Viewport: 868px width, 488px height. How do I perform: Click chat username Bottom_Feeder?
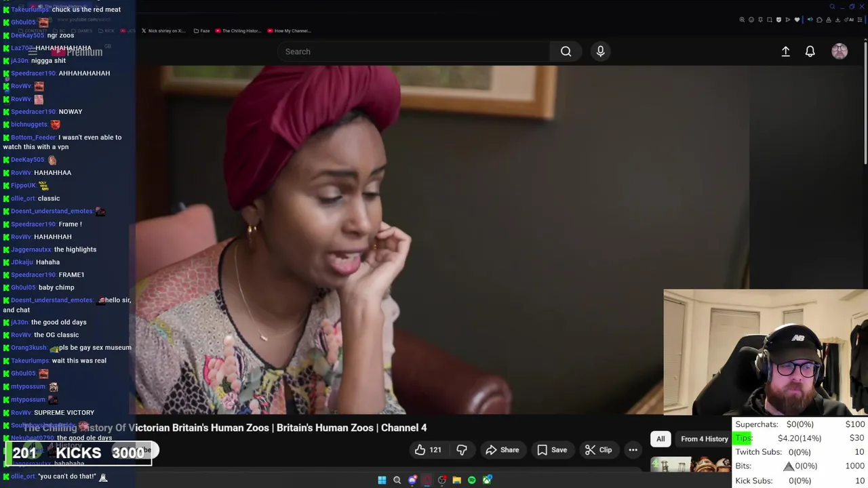click(33, 138)
